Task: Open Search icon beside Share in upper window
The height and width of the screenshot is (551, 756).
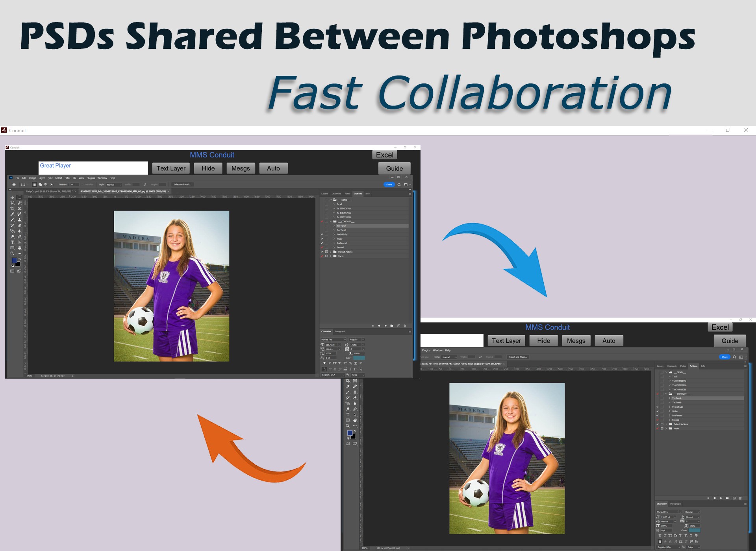Action: tap(399, 185)
